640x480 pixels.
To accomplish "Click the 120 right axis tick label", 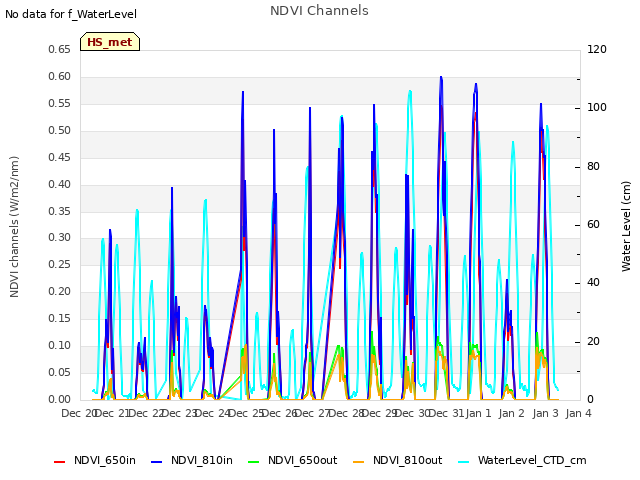I will tap(597, 49).
